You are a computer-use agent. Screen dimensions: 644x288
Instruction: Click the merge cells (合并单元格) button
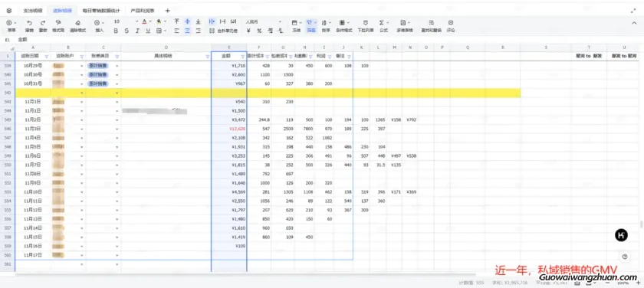coord(223,31)
